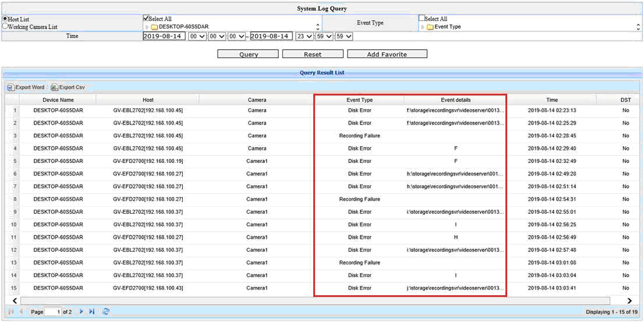Click the Reset button
The height and width of the screenshot is (322, 644).
click(x=313, y=54)
